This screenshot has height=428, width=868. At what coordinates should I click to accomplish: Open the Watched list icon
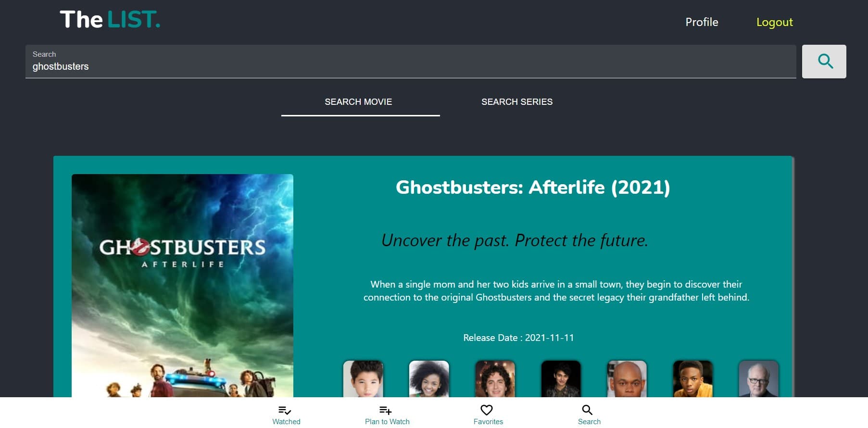(x=286, y=411)
